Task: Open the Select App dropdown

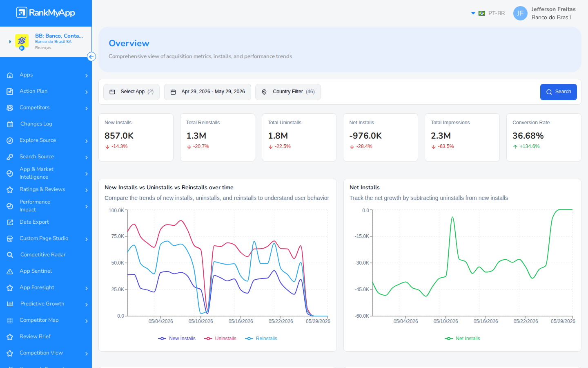Action: [131, 92]
